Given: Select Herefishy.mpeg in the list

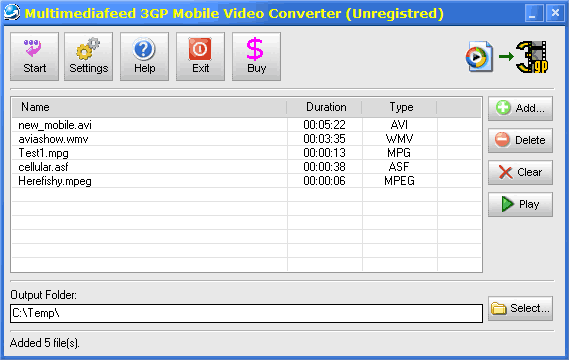Looking at the screenshot, I should coord(246,181).
